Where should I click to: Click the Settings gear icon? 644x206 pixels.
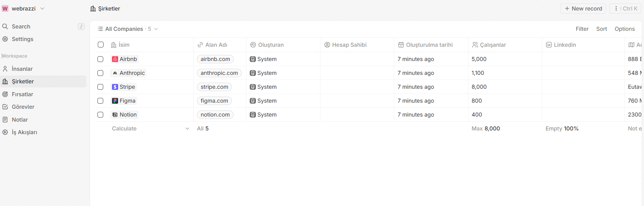pos(5,39)
